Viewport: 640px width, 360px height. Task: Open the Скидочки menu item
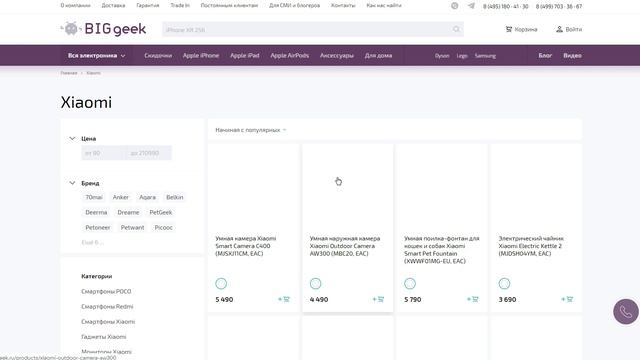click(158, 56)
